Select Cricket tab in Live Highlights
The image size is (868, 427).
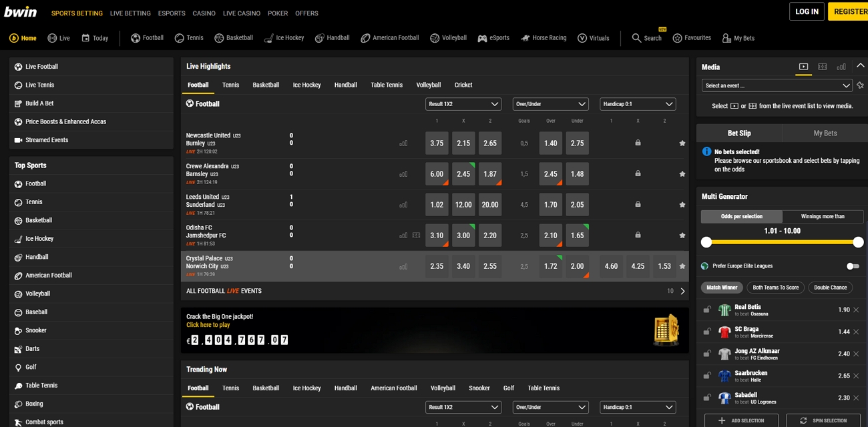[463, 85]
